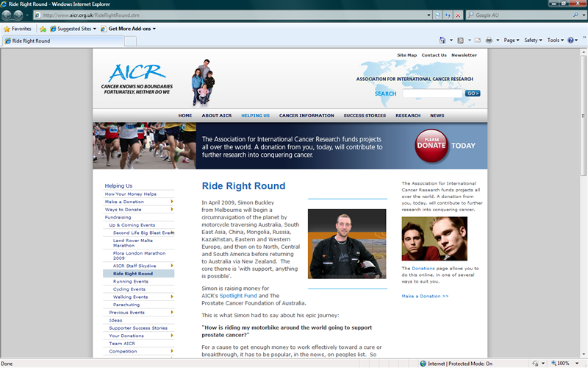Open the Safety menu in command bar
The width and height of the screenshot is (588, 368).
point(533,40)
